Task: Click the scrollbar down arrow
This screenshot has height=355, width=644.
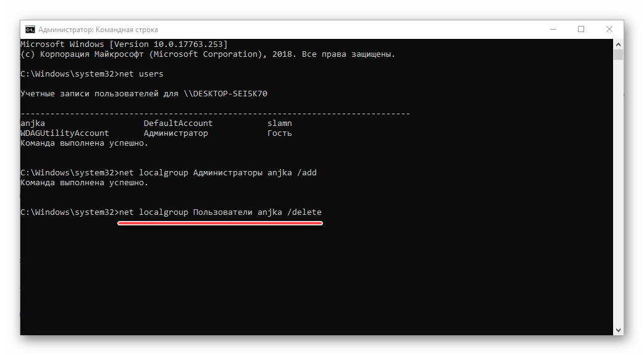Action: pyautogui.click(x=618, y=330)
